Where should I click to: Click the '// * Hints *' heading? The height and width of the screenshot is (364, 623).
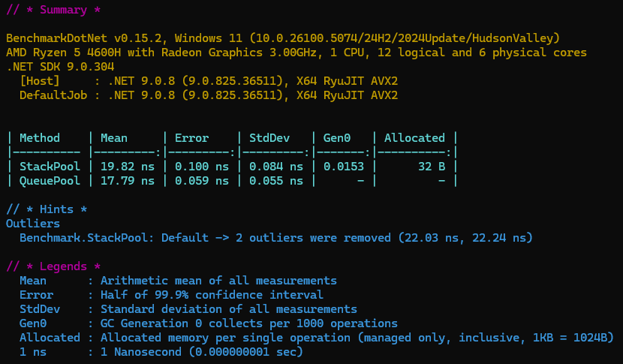coord(47,209)
